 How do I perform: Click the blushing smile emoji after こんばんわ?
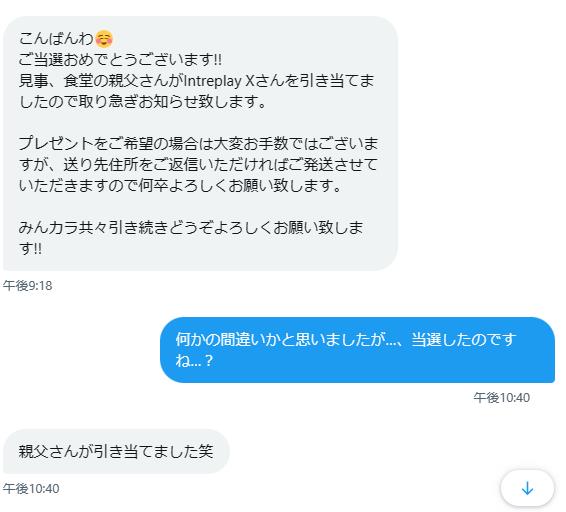[104, 38]
